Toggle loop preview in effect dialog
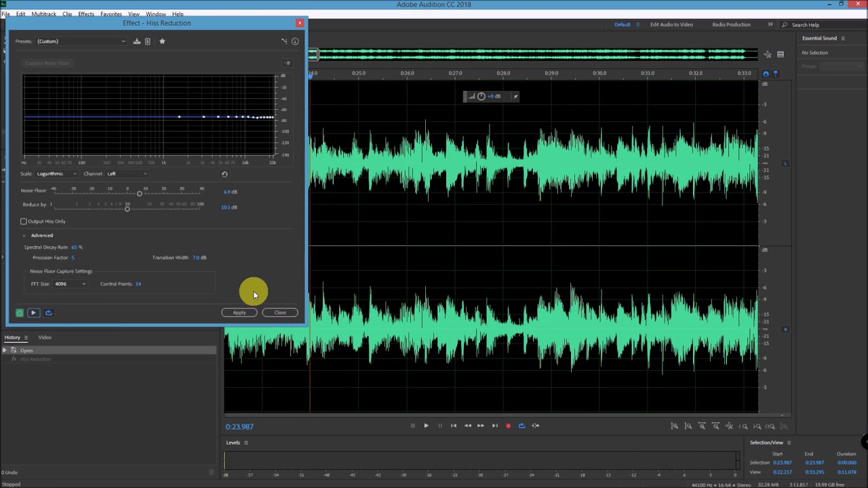This screenshot has height=488, width=868. [x=48, y=312]
